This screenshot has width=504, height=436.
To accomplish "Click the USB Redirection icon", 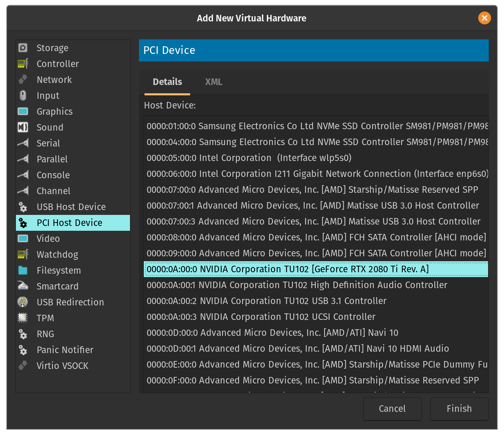I will (23, 302).
